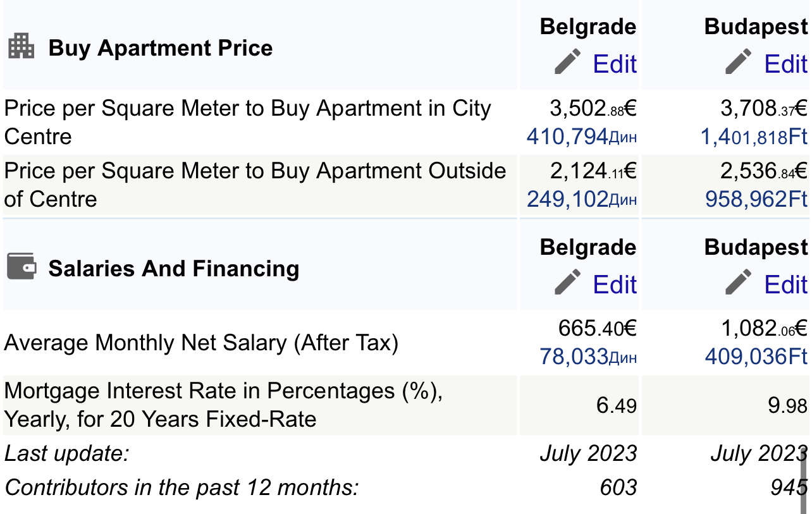The width and height of the screenshot is (812, 514).
Task: Click the wallet icon beside Salaries And Financing
Action: click(22, 266)
